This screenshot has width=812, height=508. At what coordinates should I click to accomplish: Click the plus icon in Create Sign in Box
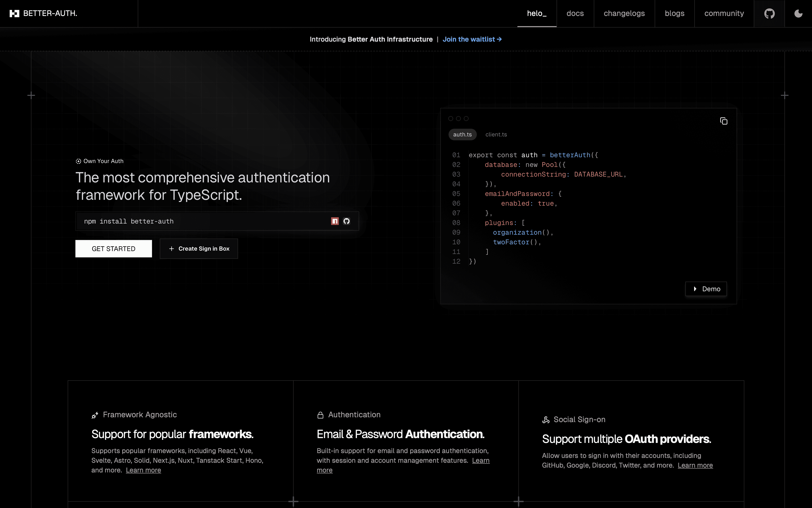pyautogui.click(x=171, y=249)
